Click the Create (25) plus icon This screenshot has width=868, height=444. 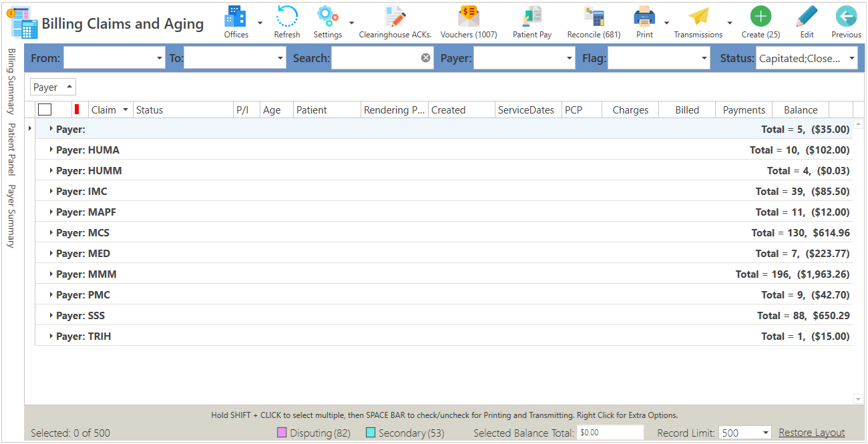pyautogui.click(x=761, y=16)
